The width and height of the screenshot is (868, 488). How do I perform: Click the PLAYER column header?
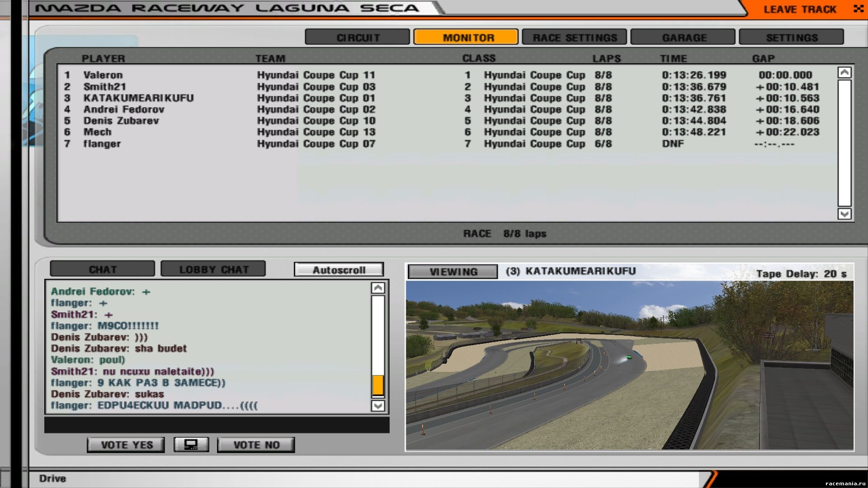pyautogui.click(x=103, y=58)
